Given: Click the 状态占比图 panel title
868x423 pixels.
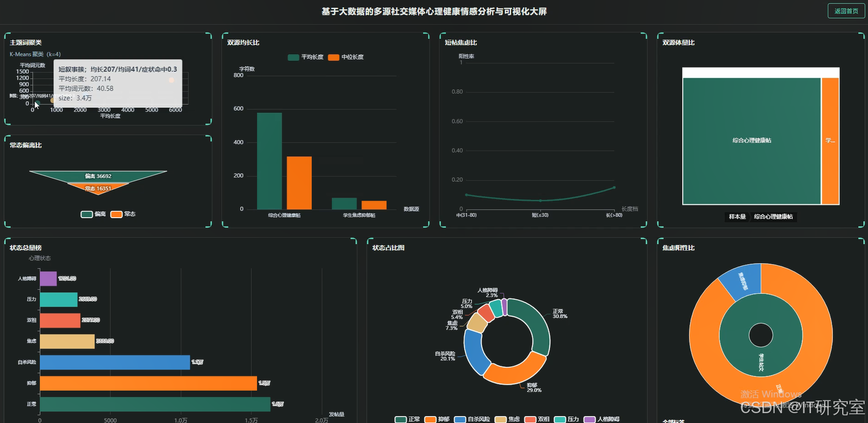Looking at the screenshot, I should pos(388,248).
